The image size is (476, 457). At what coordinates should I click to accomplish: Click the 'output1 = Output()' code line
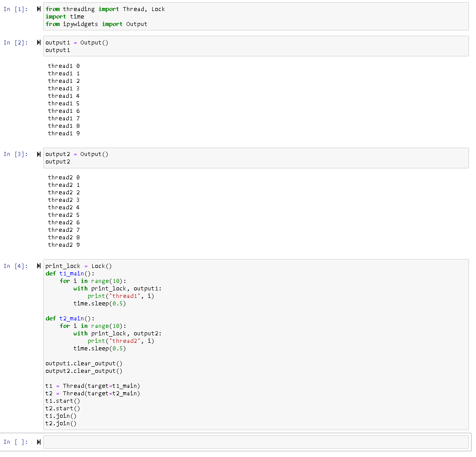77,43
